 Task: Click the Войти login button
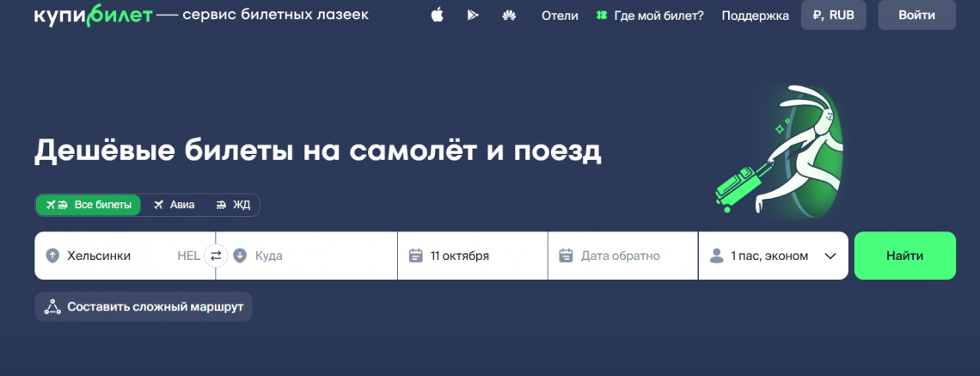916,15
